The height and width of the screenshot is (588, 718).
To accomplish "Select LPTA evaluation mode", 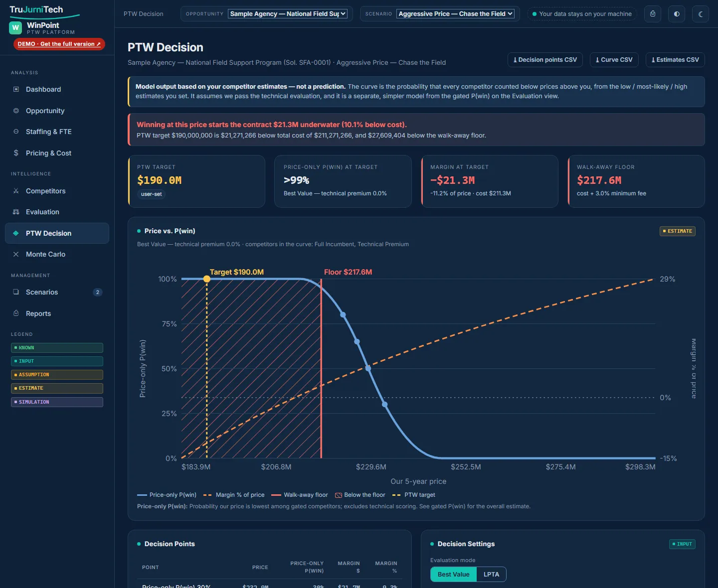I will tap(491, 574).
